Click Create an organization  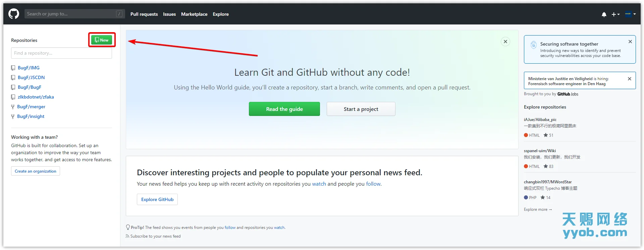tap(36, 171)
